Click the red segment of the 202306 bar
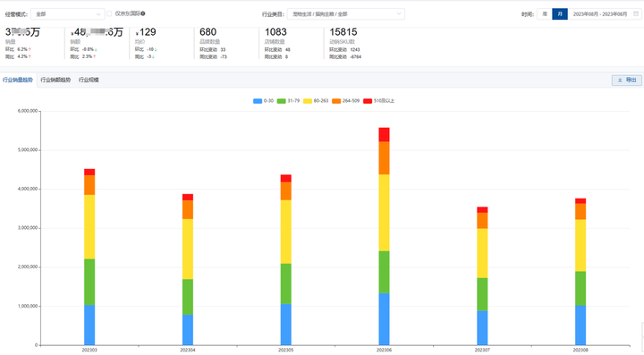The image size is (644, 355). point(384,135)
